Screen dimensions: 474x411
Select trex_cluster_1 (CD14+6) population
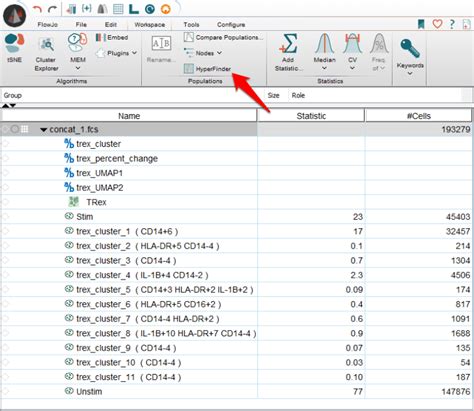pyautogui.click(x=237, y=231)
